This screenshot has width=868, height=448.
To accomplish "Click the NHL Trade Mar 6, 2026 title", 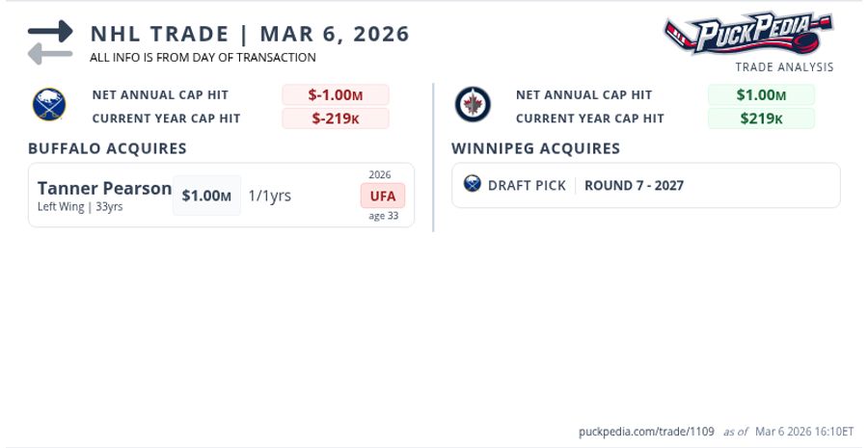I will tap(250, 34).
